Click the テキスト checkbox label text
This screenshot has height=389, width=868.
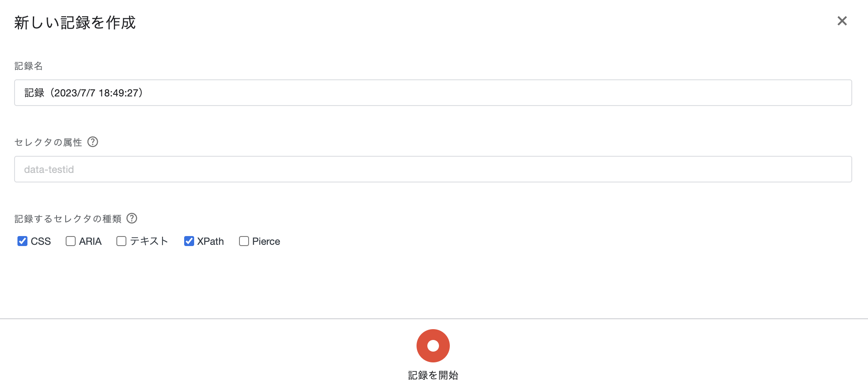(149, 241)
